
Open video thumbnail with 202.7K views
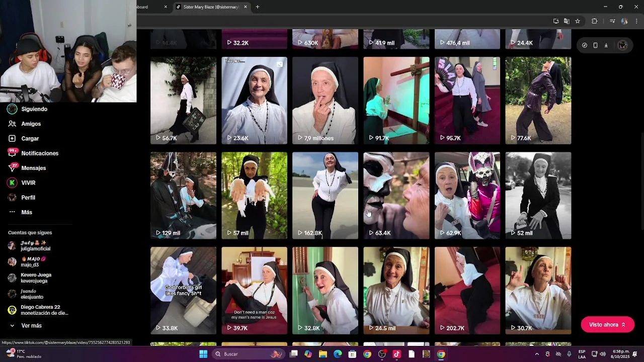(x=467, y=291)
